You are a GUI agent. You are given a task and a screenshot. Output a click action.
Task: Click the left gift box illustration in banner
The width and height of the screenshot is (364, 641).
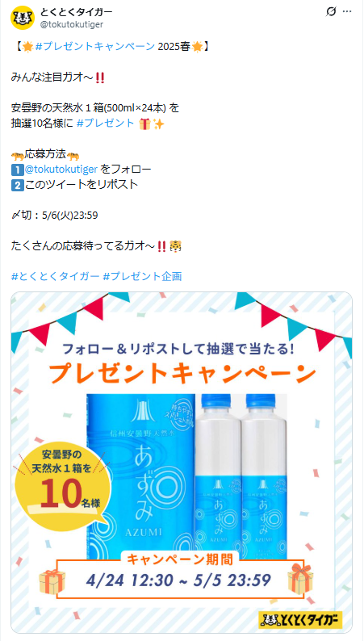[52, 581]
